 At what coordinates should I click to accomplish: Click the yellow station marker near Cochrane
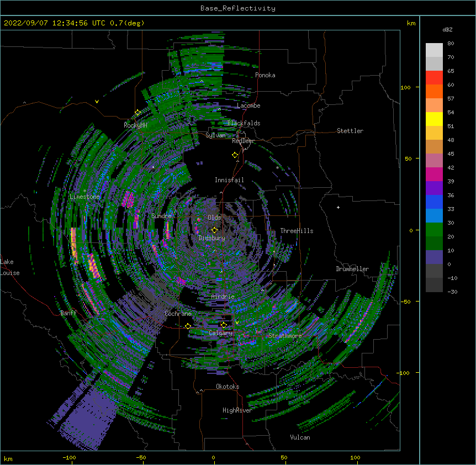pos(188,326)
